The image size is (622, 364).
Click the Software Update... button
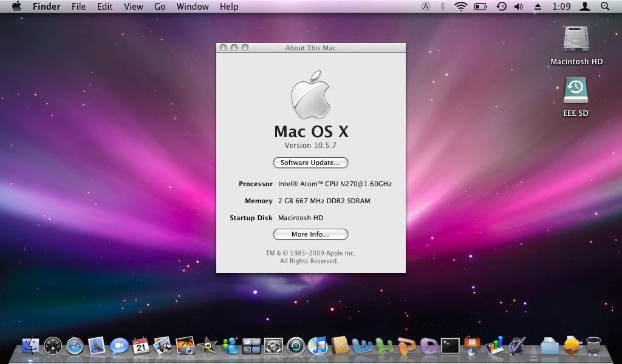pos(310,163)
